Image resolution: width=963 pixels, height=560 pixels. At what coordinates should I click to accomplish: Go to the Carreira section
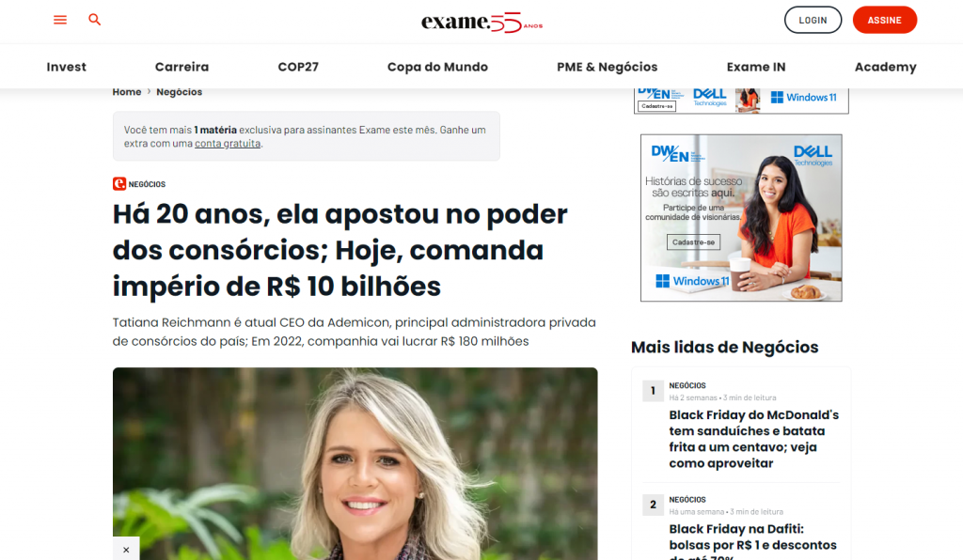182,67
